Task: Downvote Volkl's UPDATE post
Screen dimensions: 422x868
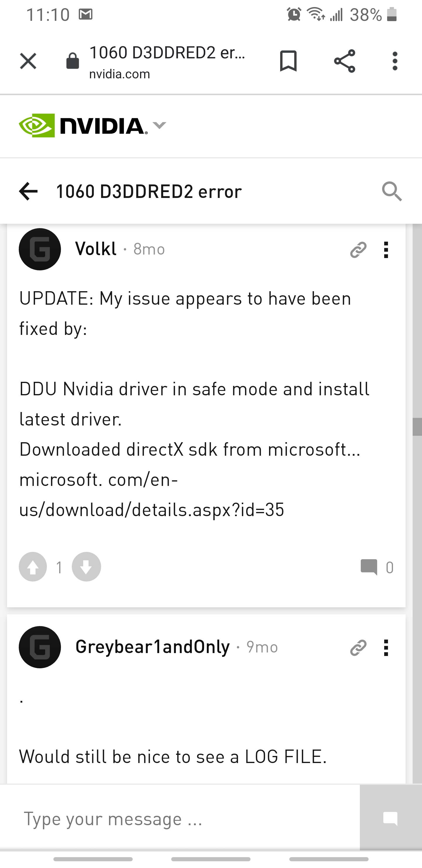Action: coord(86,567)
